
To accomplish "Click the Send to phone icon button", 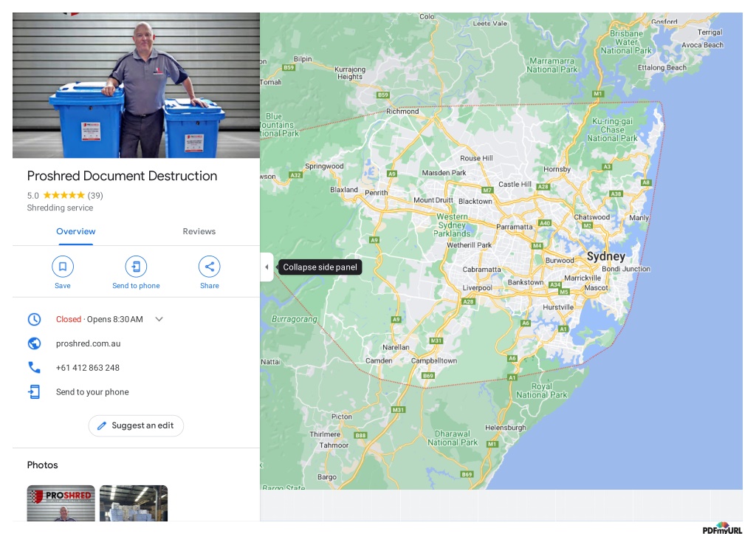I will pyautogui.click(x=136, y=267).
